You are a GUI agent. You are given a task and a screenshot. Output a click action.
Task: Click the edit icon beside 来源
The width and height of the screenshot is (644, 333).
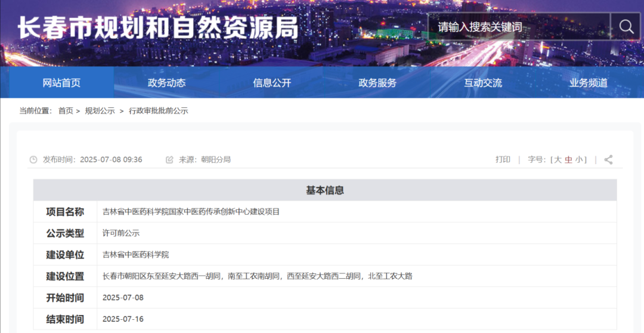click(x=169, y=159)
